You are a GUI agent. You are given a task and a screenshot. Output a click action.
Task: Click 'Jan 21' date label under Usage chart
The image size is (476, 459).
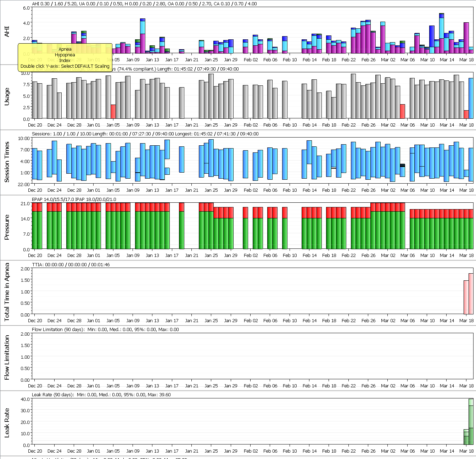coord(192,125)
